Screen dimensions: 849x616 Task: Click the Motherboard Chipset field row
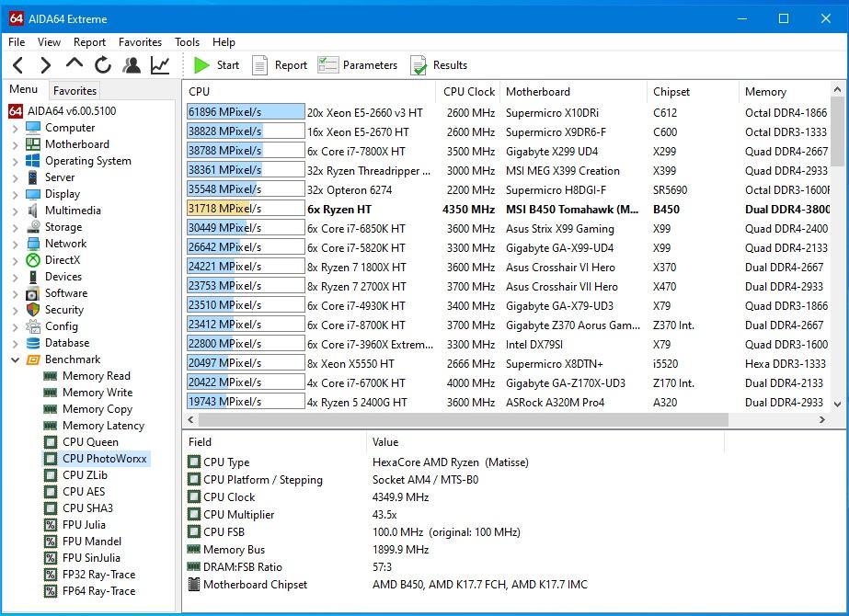[x=454, y=585]
